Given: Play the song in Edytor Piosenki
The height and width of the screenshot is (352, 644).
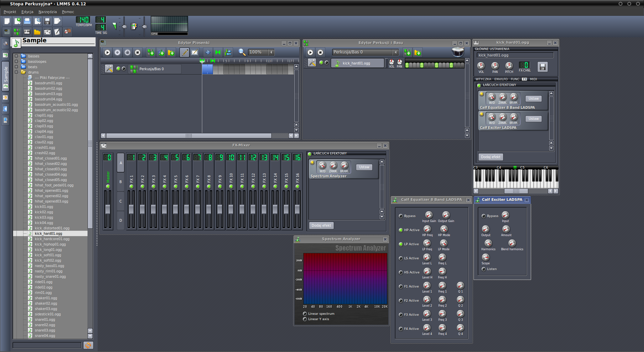Looking at the screenshot, I should [x=107, y=52].
